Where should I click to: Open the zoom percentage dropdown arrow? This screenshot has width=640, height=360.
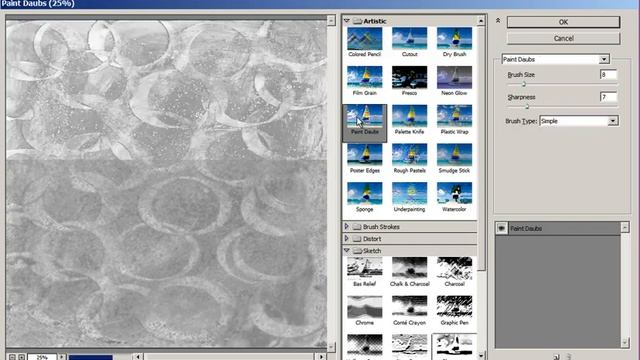tap(62, 357)
